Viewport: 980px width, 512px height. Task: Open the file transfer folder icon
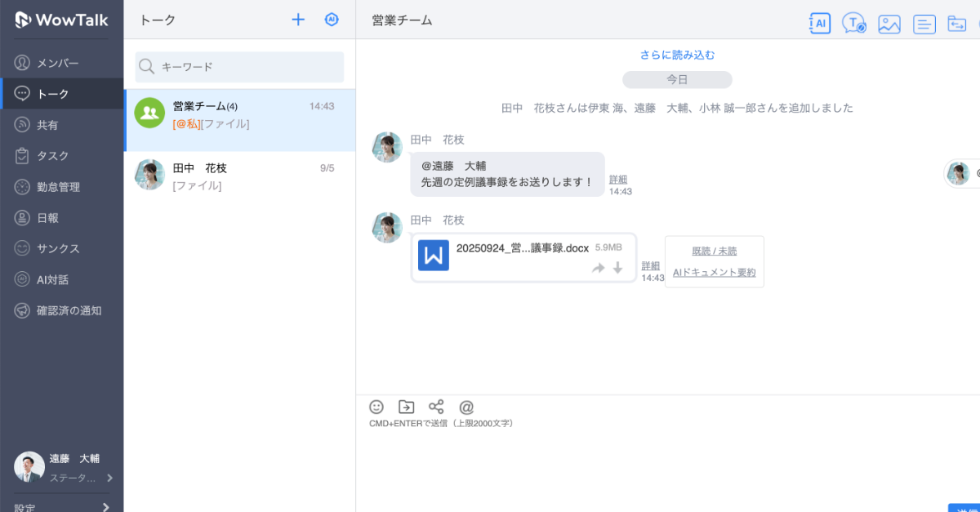[956, 24]
